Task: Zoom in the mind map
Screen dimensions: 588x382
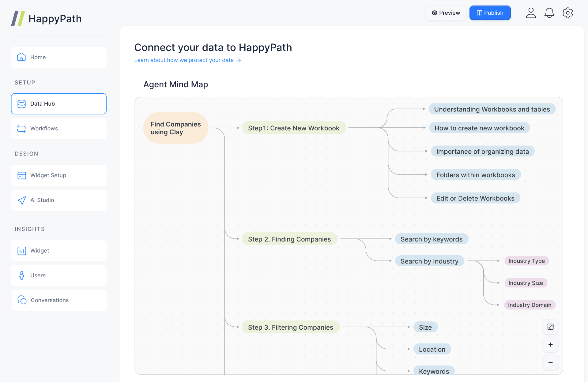Action: coord(550,345)
